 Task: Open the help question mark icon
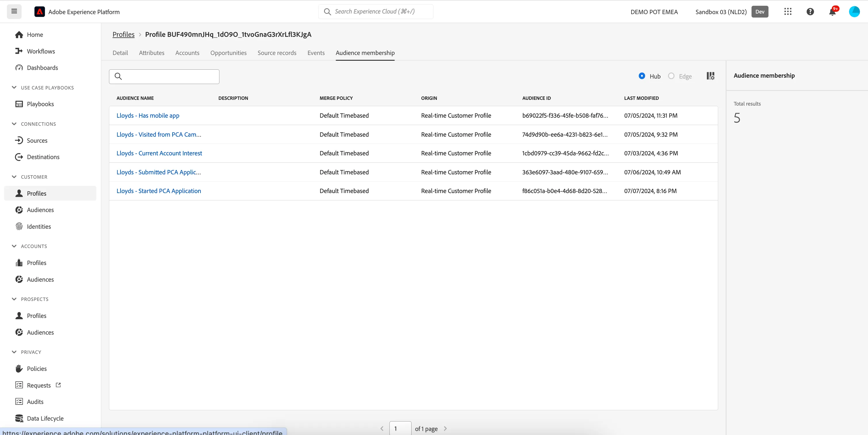coord(810,12)
